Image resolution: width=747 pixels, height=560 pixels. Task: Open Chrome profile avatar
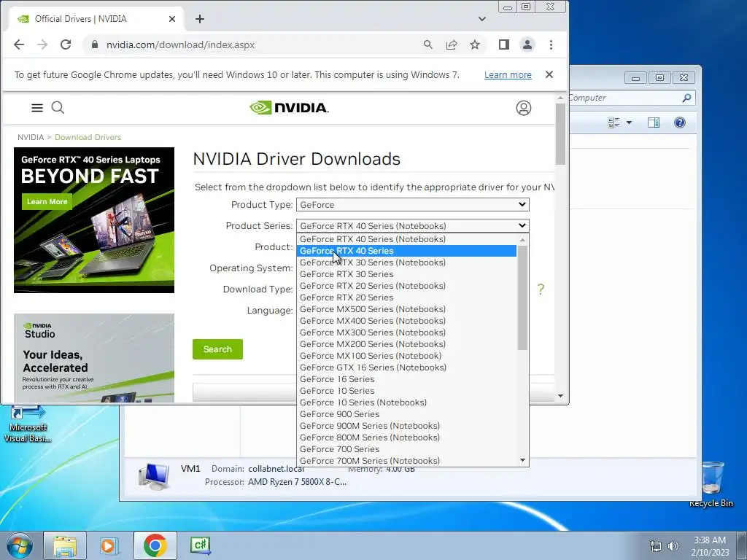[x=527, y=44]
